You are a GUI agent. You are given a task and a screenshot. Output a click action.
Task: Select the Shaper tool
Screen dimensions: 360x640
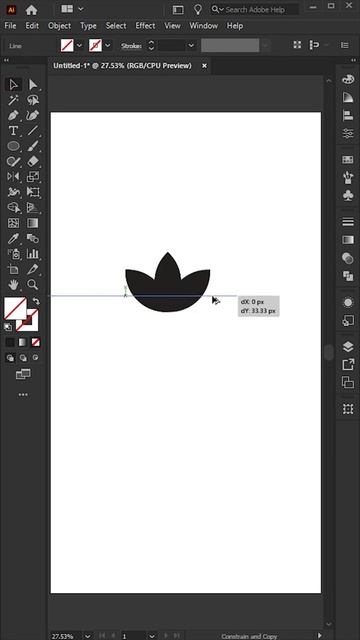pos(13,161)
